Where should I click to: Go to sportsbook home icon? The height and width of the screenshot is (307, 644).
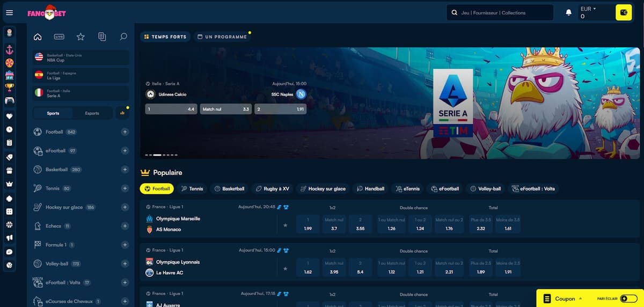pyautogui.click(x=38, y=37)
